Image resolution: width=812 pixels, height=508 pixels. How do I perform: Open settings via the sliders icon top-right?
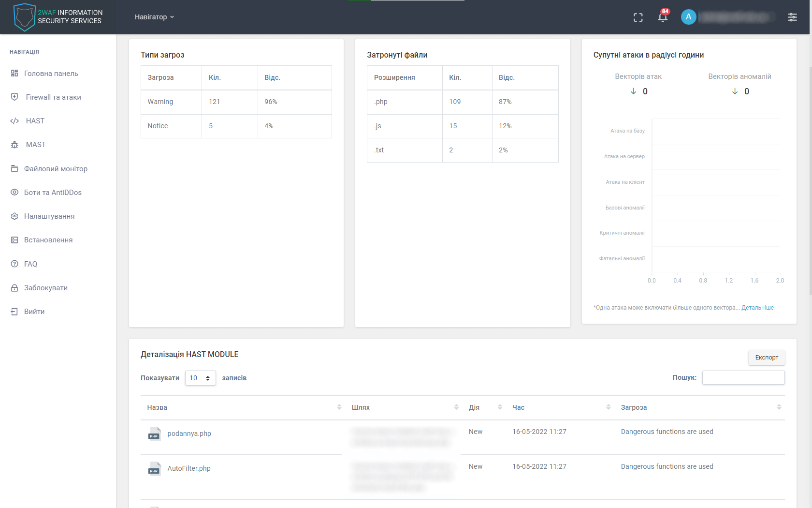coord(793,16)
